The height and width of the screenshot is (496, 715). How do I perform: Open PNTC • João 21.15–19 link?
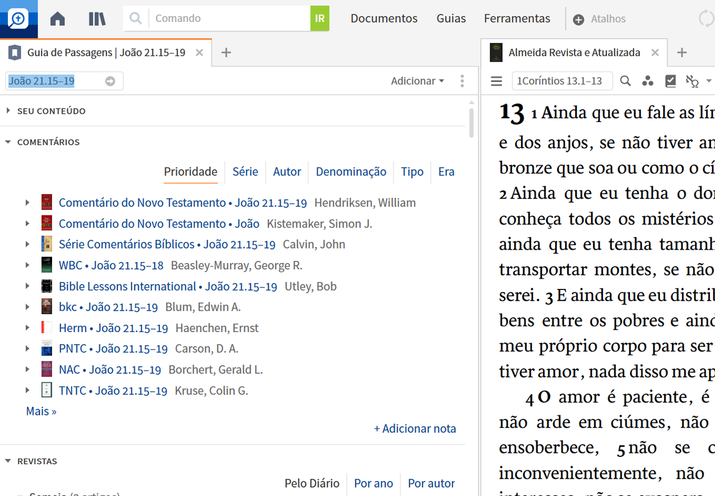pyautogui.click(x=113, y=349)
